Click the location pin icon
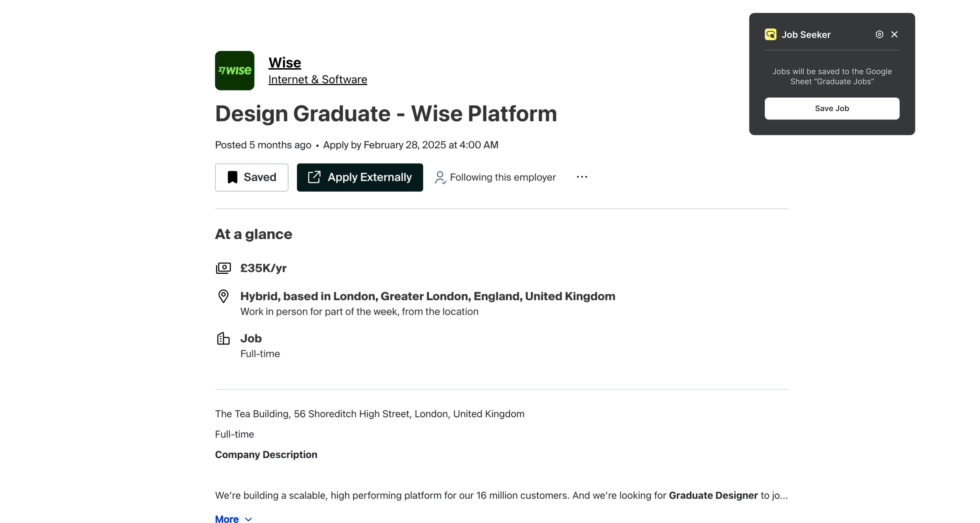Viewport: 980px width, 523px height. pos(223,296)
